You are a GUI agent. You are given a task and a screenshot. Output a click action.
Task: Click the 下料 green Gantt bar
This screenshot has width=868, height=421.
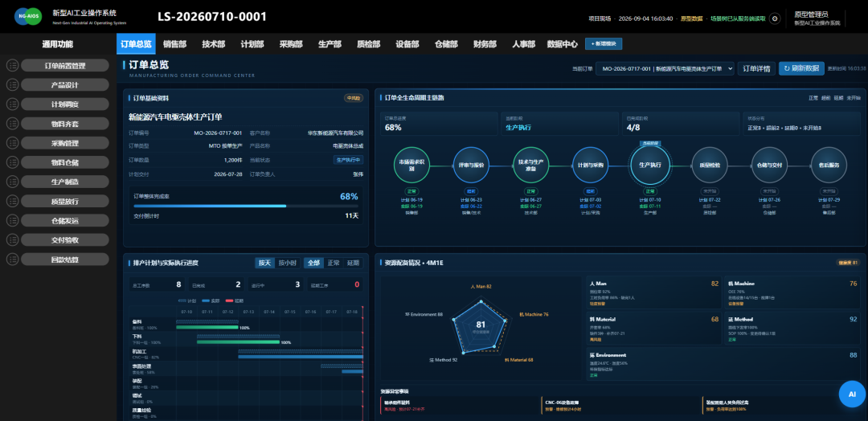point(238,342)
